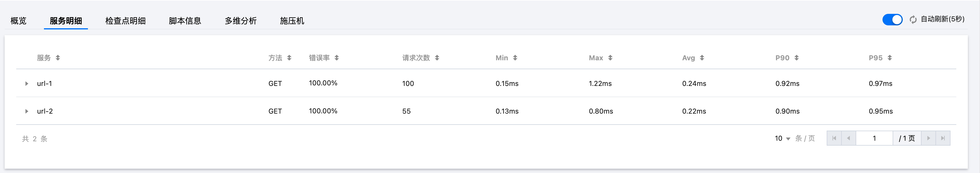This screenshot has width=980, height=173.
Task: Open the 检查点明细 tab
Action: pos(125,21)
